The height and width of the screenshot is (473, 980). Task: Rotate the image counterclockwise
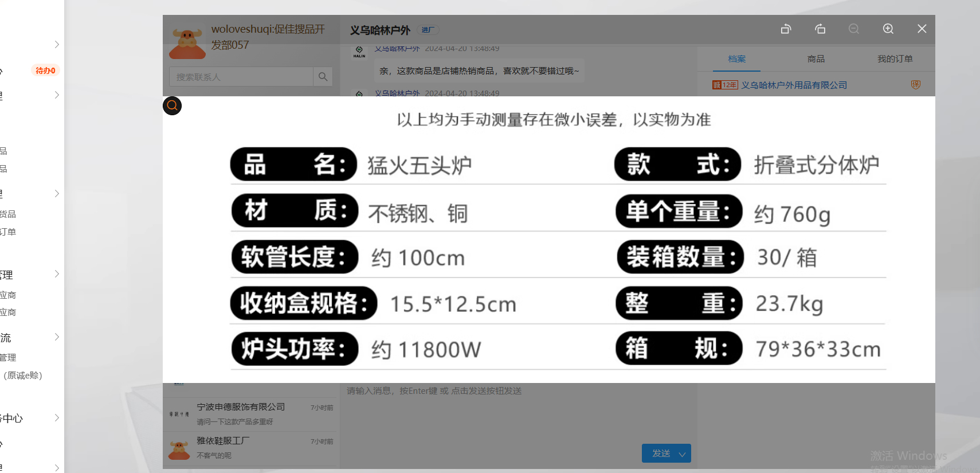[x=786, y=29]
